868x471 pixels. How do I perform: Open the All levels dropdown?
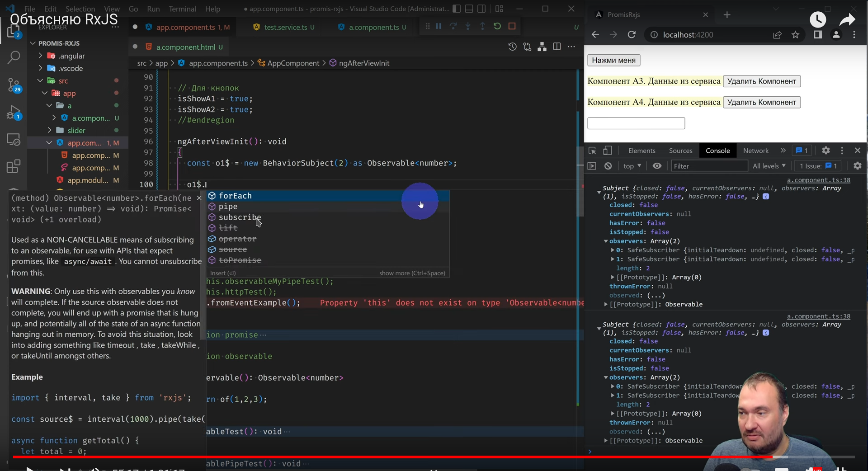(769, 166)
